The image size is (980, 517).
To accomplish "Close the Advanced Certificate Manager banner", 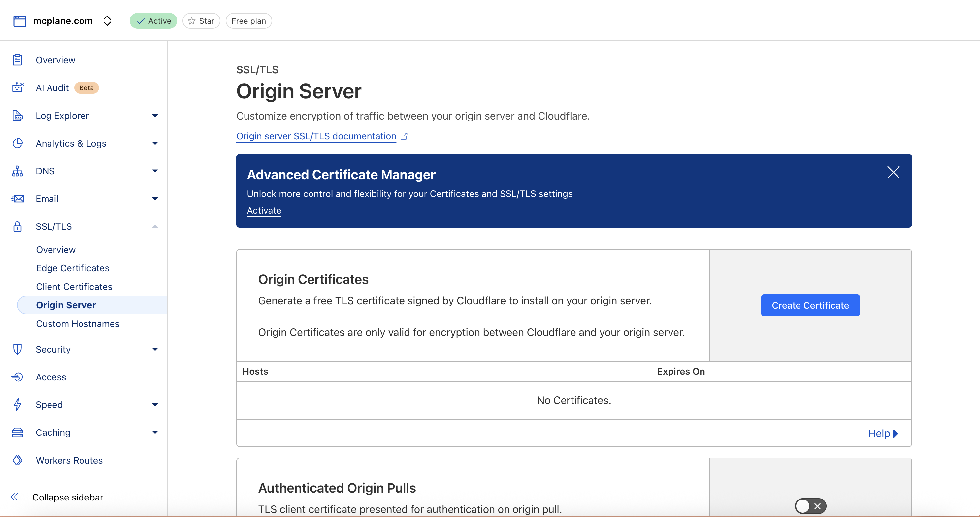I will point(893,172).
